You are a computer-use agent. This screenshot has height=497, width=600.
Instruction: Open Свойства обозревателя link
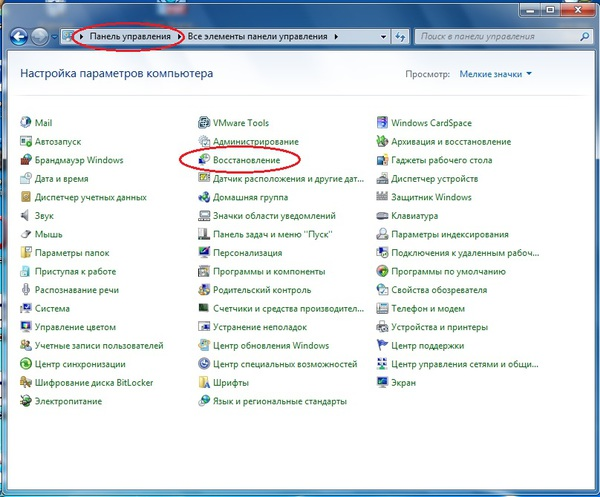pos(439,290)
